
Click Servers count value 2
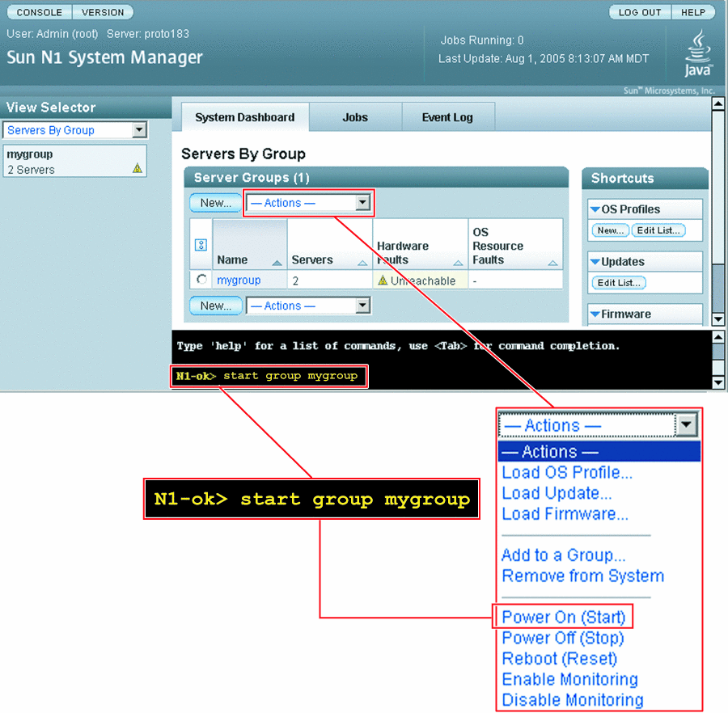(x=295, y=281)
